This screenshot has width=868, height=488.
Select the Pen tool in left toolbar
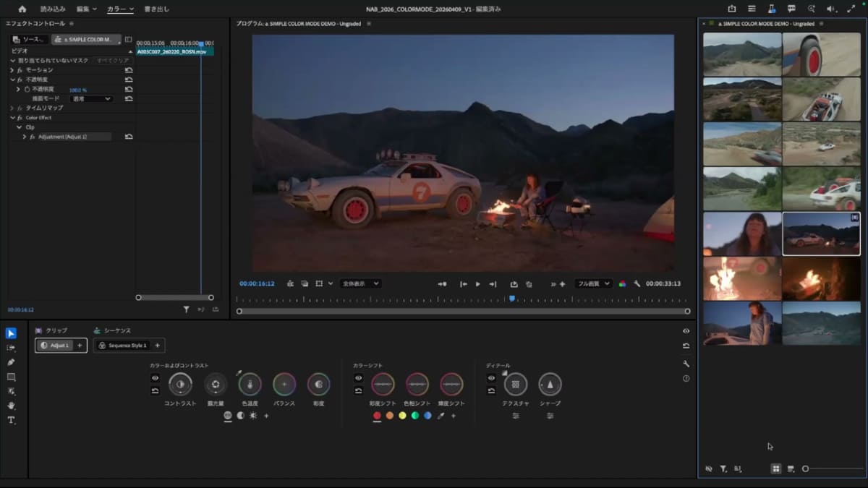[x=11, y=361]
